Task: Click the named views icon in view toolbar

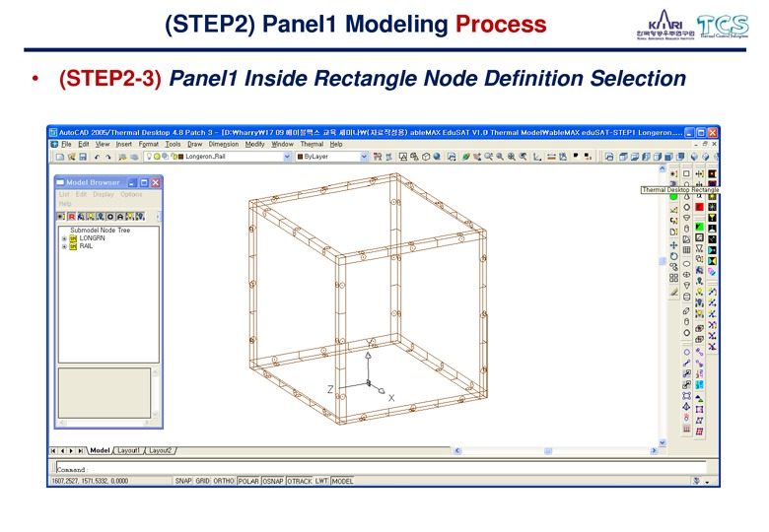Action: [x=609, y=157]
